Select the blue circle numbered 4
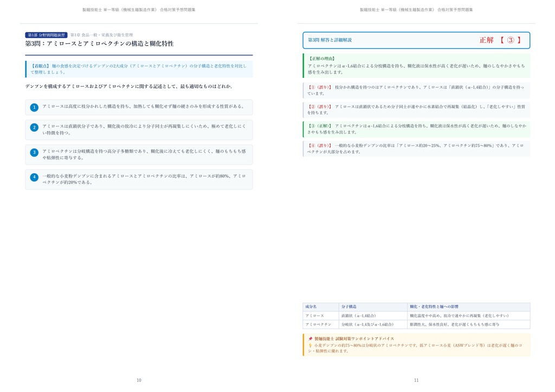Image resolution: width=555 pixels, height=392 pixels. [34, 177]
